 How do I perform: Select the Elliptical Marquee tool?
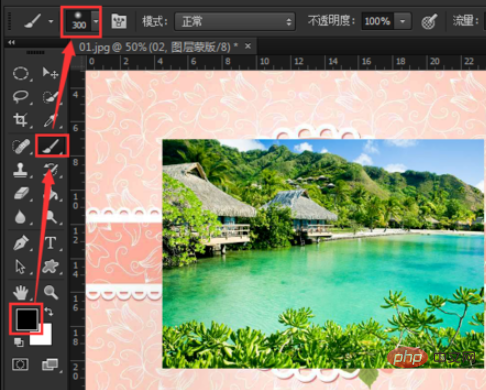pos(21,73)
